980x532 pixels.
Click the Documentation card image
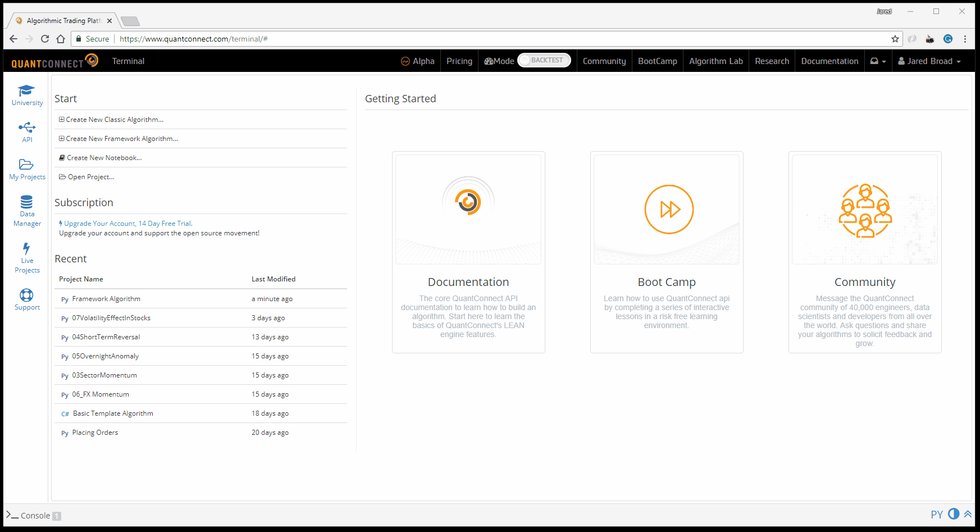468,210
